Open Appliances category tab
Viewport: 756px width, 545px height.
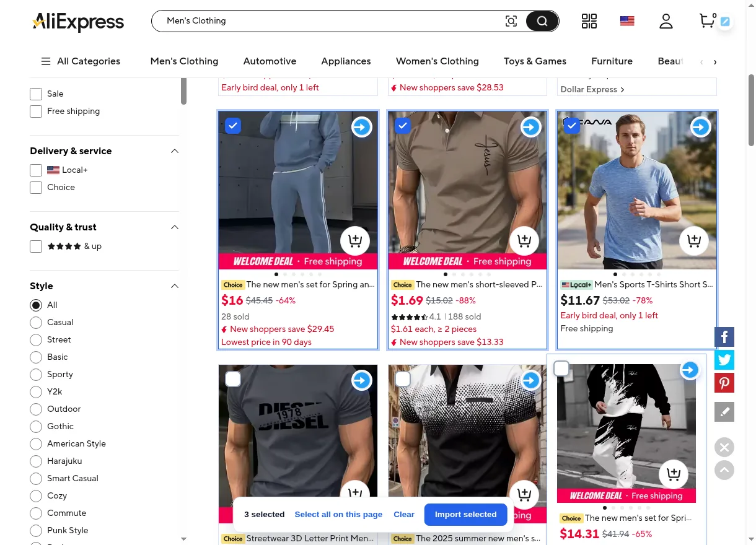pyautogui.click(x=346, y=61)
